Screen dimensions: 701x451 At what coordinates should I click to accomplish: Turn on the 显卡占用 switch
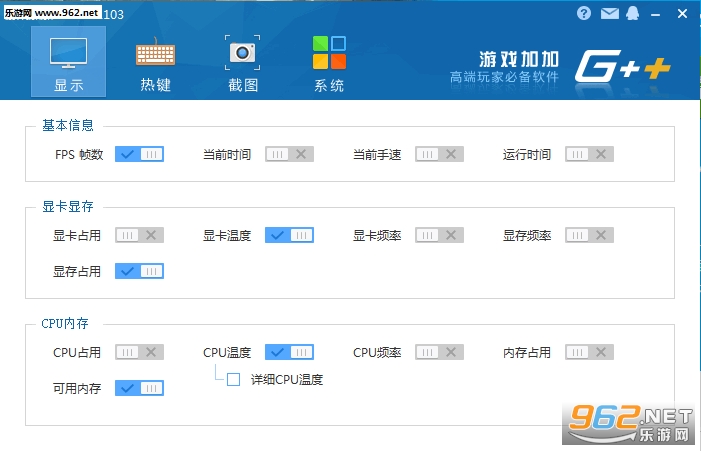139,235
